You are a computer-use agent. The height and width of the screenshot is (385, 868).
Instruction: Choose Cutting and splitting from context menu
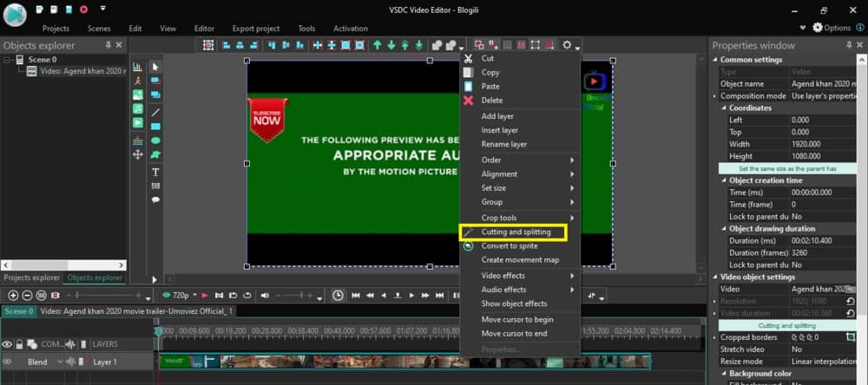[514, 232]
